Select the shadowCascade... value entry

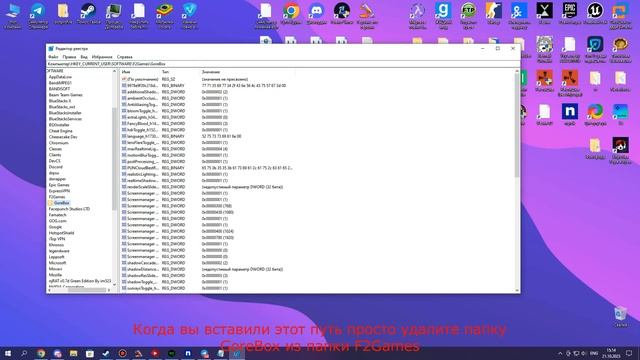click(x=140, y=263)
